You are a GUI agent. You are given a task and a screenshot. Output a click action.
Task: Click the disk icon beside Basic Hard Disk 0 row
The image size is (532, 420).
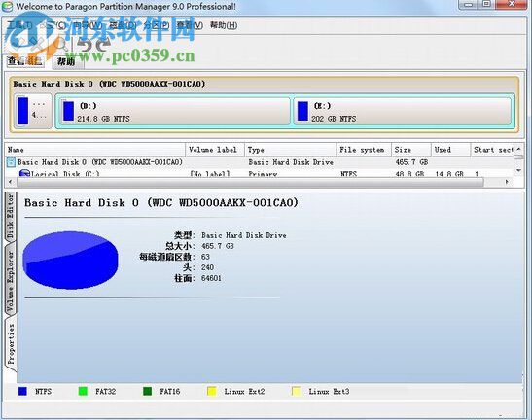12,162
